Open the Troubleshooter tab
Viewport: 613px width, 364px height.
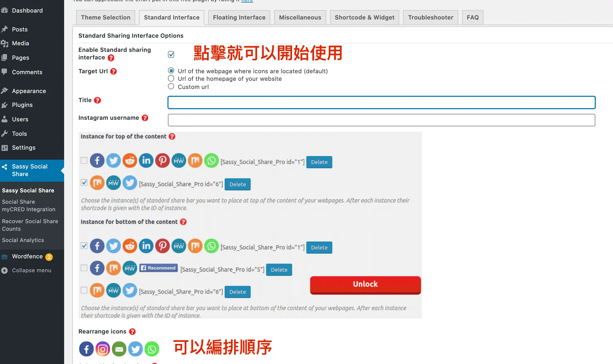pyautogui.click(x=431, y=18)
